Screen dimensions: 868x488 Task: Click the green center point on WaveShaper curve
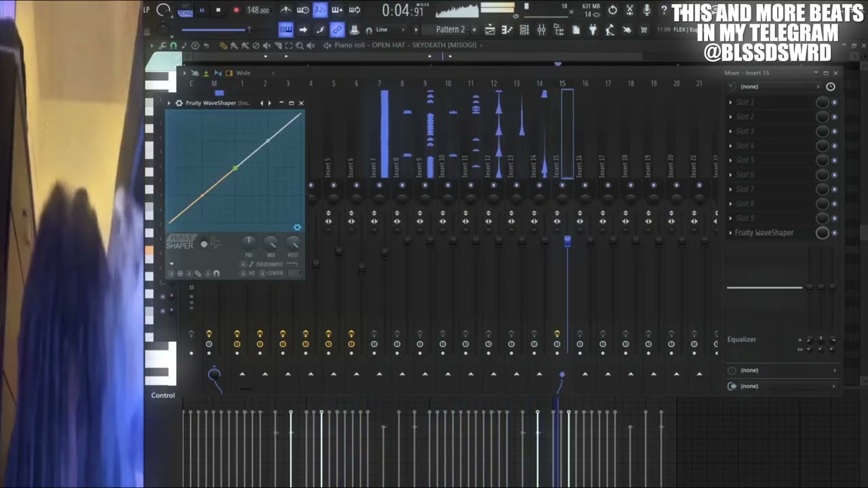tap(235, 167)
